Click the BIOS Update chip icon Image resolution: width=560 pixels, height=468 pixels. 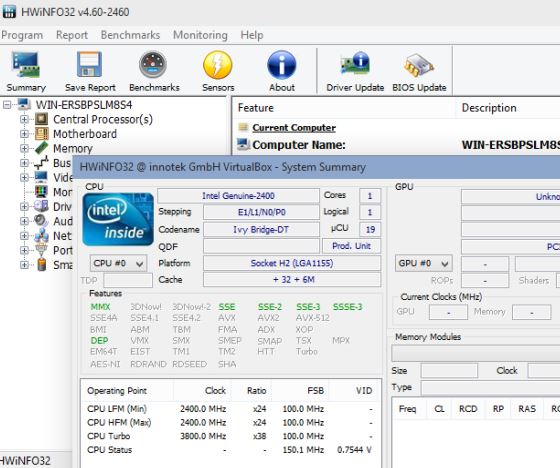click(419, 65)
